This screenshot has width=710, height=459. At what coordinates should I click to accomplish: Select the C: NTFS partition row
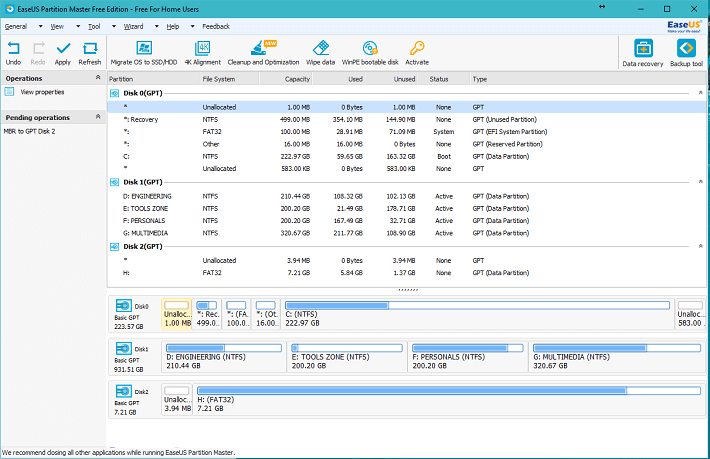407,156
